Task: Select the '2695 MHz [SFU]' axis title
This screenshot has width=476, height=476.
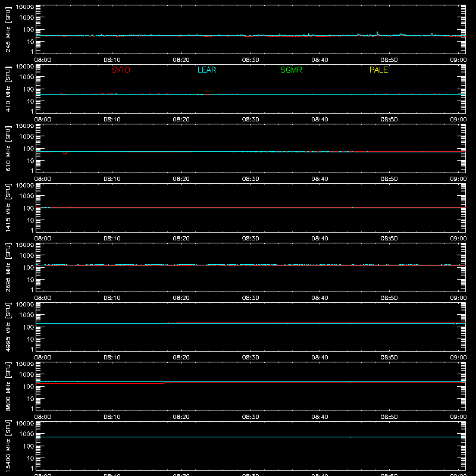Action: click(8, 267)
